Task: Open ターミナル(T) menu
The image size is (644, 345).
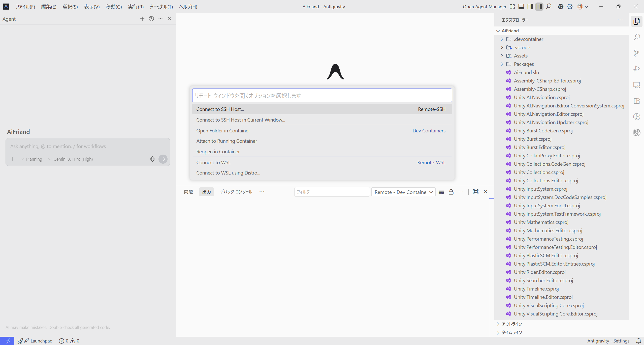Action: coord(161,7)
